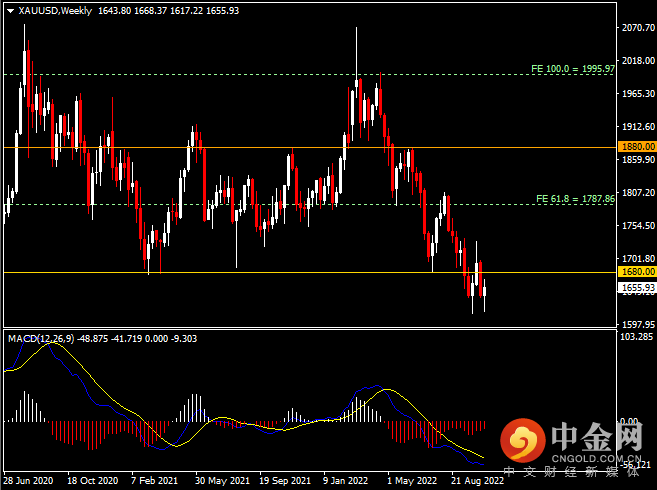
Task: Click the 1 May 2022 date label
Action: [412, 481]
